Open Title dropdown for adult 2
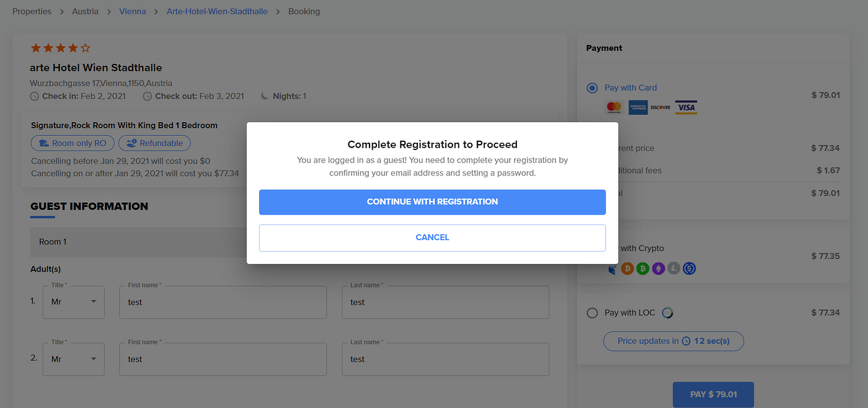The height and width of the screenshot is (408, 868). [74, 359]
